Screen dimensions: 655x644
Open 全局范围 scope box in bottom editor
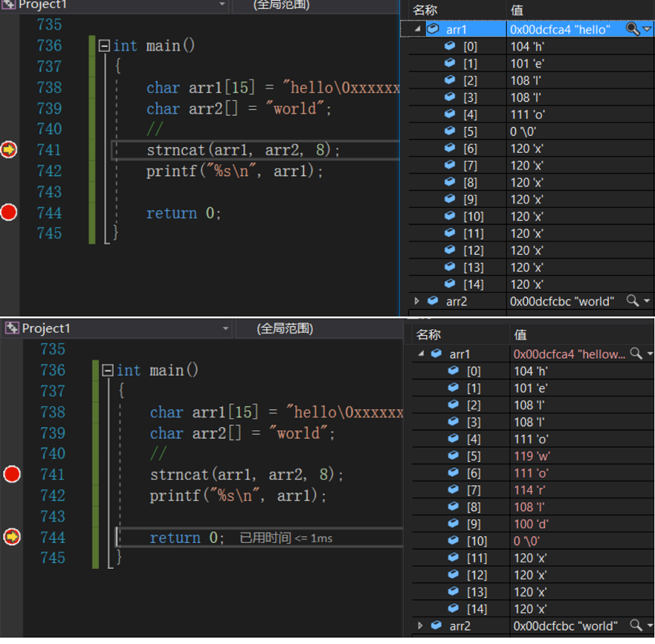319,328
